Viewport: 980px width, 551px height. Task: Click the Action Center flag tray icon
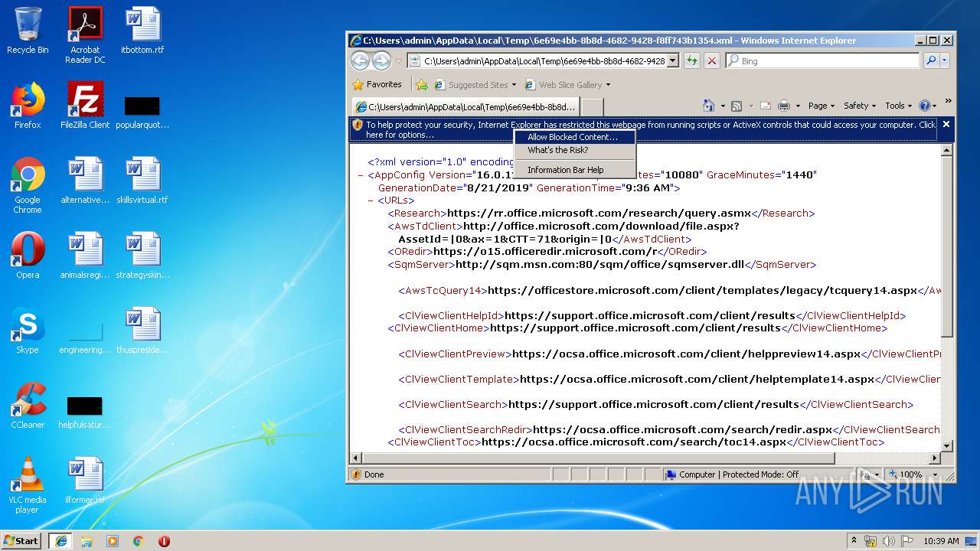907,541
